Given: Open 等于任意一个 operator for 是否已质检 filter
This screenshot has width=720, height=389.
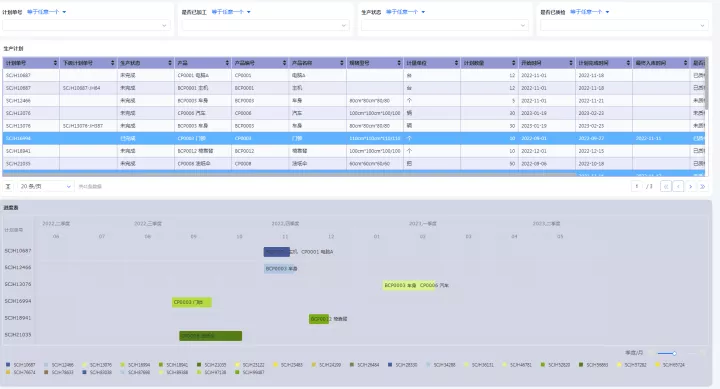Looking at the screenshot, I should 590,12.
